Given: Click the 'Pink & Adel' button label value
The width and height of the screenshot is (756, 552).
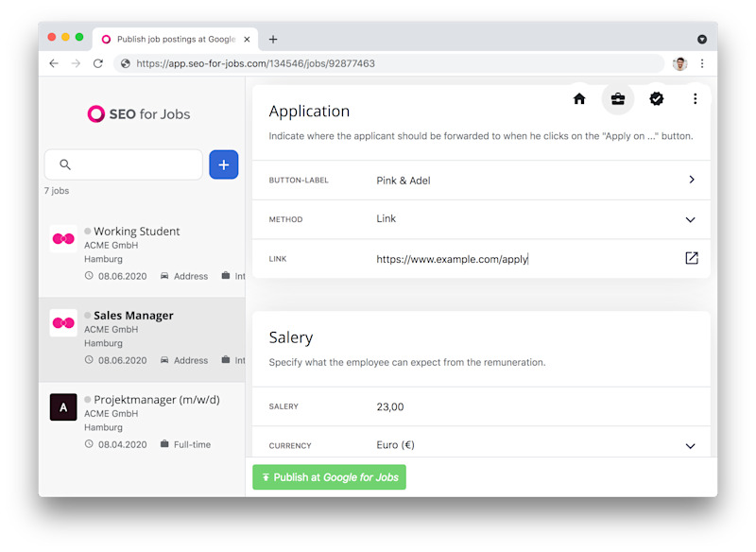Looking at the screenshot, I should pyautogui.click(x=404, y=181).
